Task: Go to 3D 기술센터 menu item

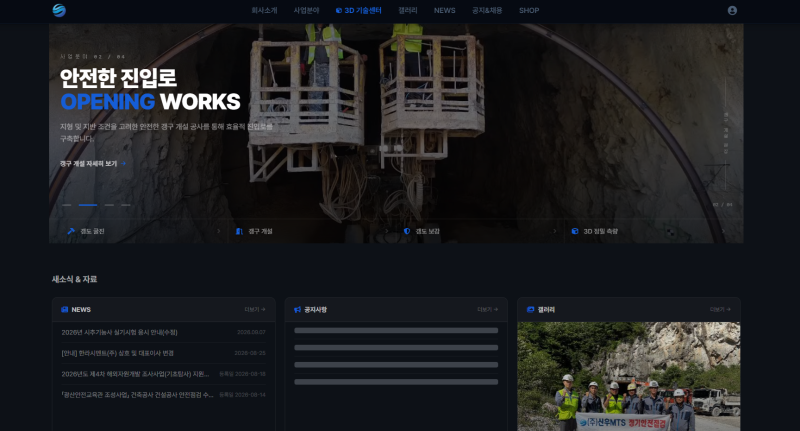Action: tap(359, 10)
